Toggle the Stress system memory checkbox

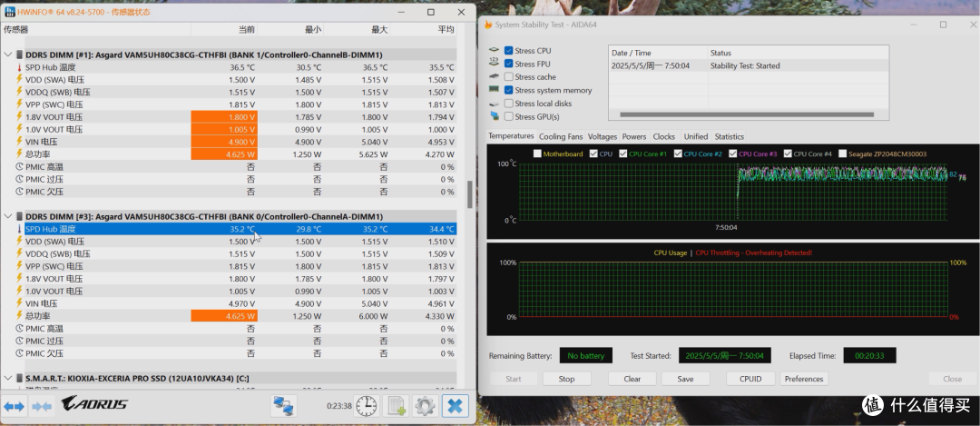pos(509,90)
